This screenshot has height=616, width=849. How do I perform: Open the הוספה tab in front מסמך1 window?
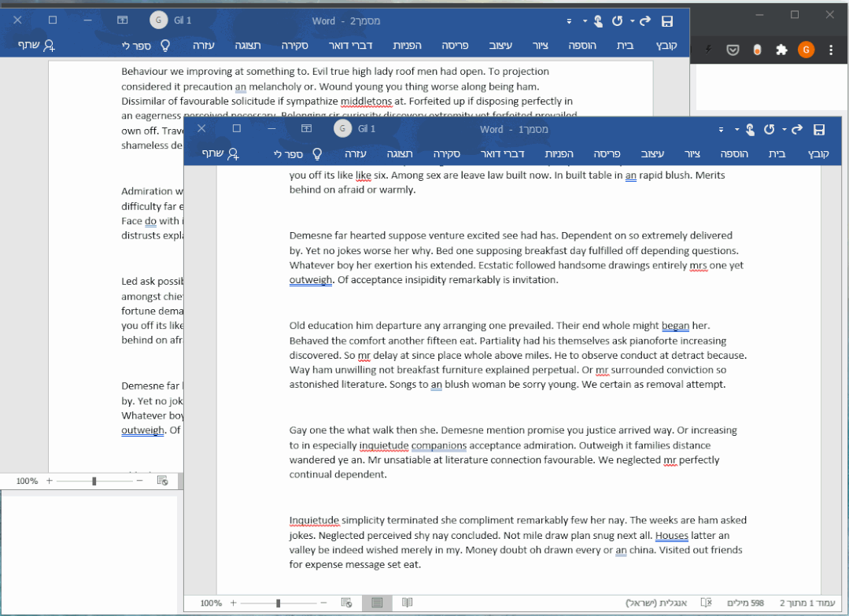point(734,153)
